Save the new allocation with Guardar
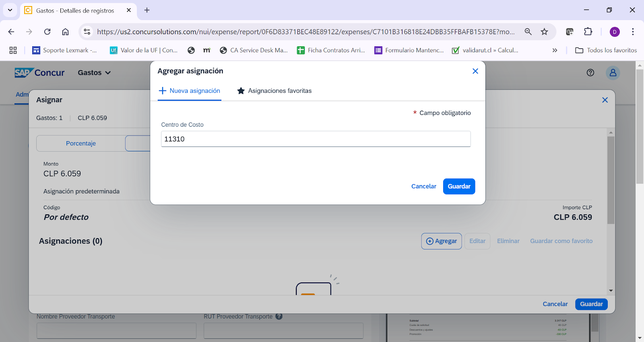The width and height of the screenshot is (644, 342). click(x=459, y=186)
